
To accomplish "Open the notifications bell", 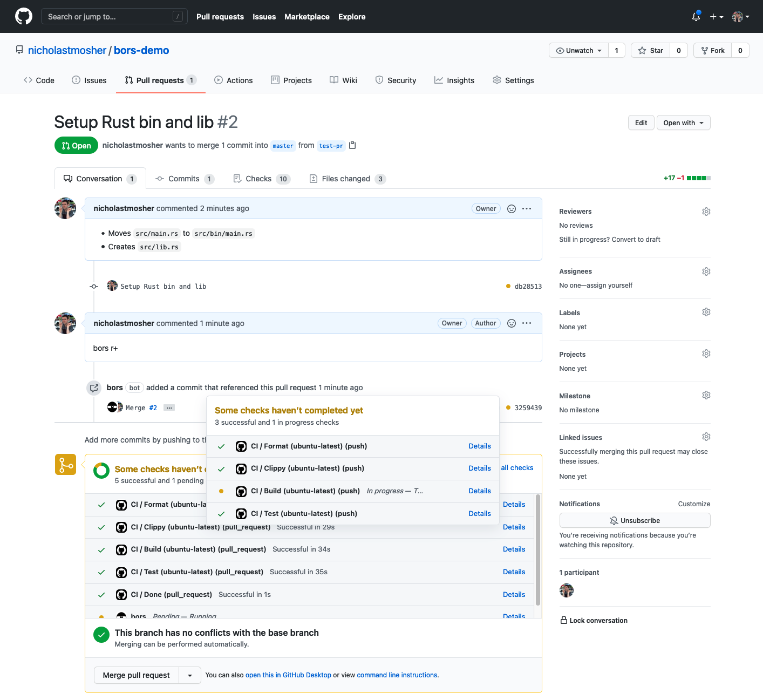I will point(696,17).
